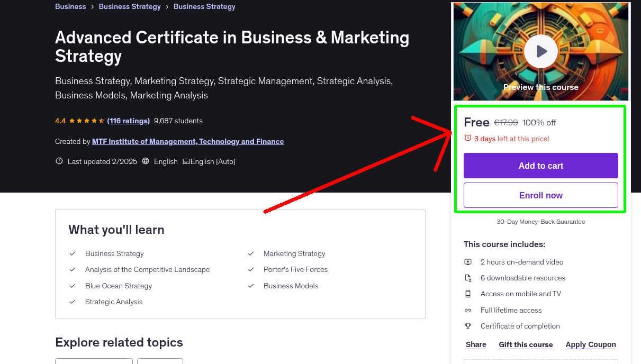This screenshot has height=364, width=641.
Task: Click the infinity icon for lifetime access
Action: (x=468, y=310)
